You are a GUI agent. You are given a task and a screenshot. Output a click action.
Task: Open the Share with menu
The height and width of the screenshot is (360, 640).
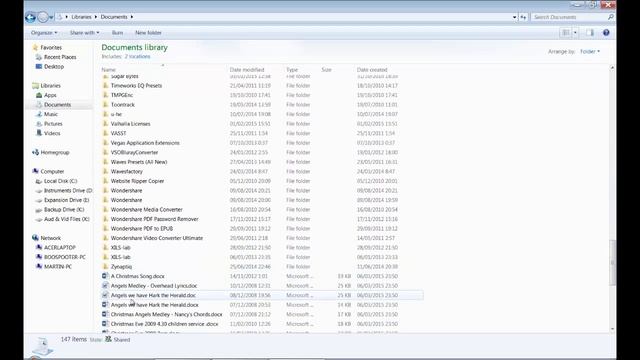point(84,33)
